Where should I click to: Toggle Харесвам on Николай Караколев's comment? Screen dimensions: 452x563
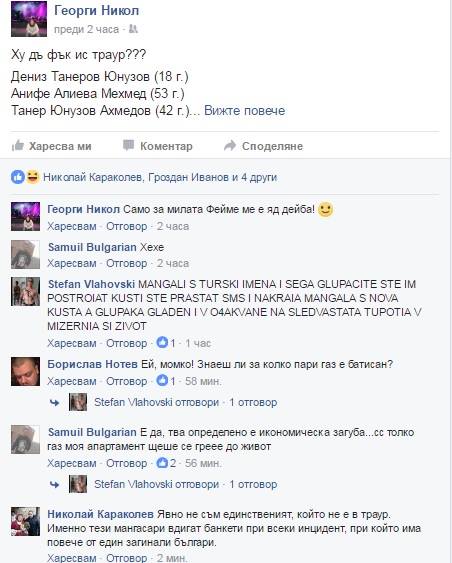[x=72, y=558]
